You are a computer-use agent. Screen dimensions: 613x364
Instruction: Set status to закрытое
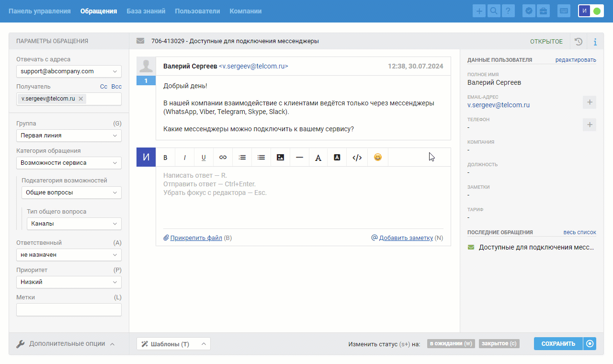(499, 344)
